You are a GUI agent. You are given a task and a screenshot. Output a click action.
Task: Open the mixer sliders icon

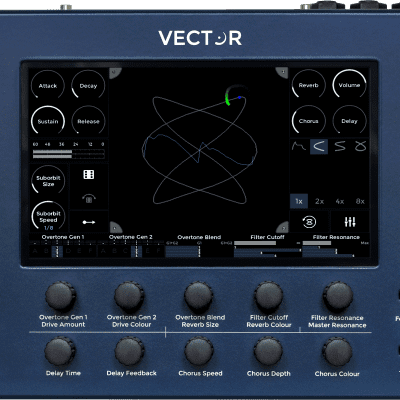pos(350,222)
